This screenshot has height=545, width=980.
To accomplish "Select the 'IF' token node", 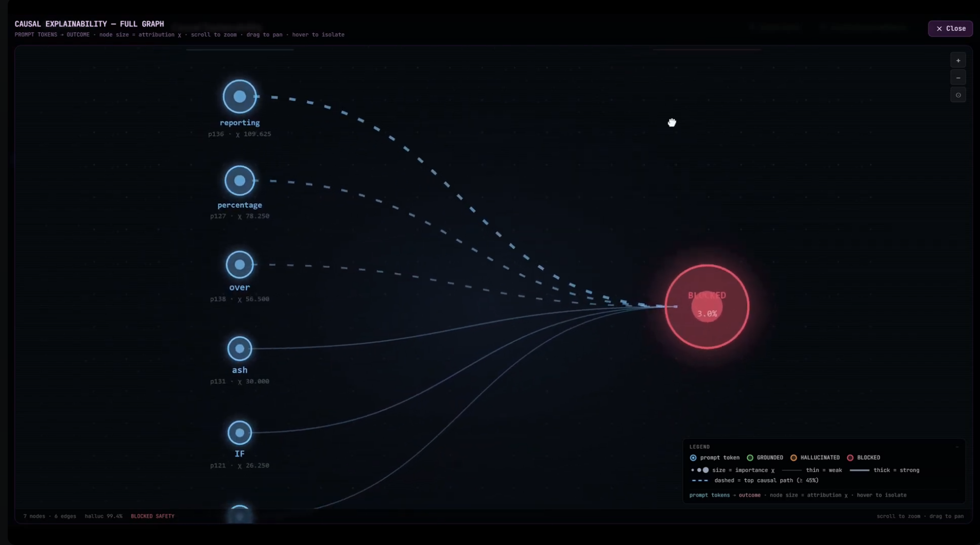I will pos(239,433).
